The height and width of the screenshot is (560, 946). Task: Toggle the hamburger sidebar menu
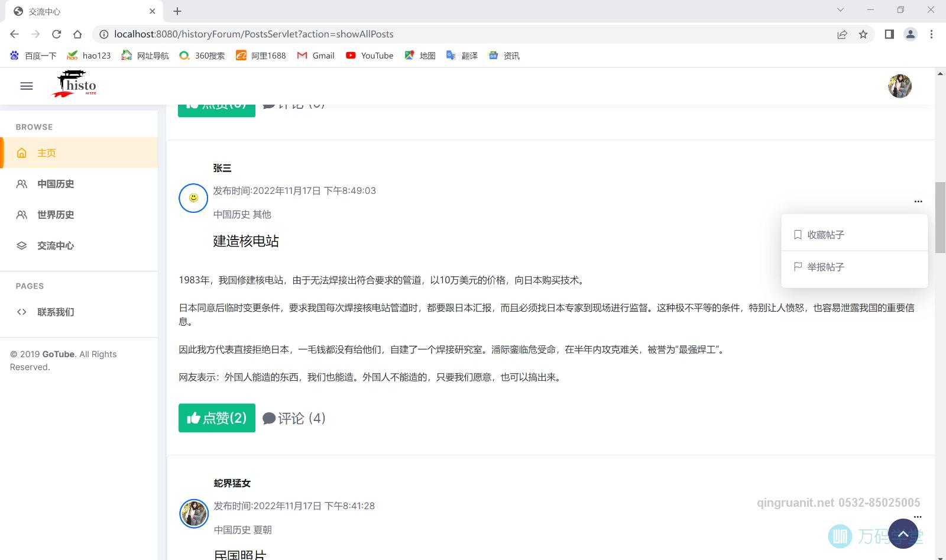27,86
